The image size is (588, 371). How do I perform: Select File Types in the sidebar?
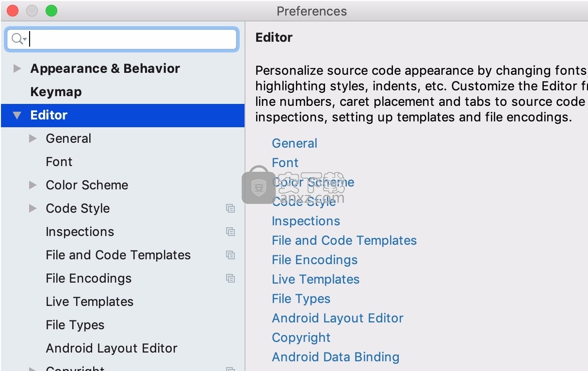click(75, 325)
